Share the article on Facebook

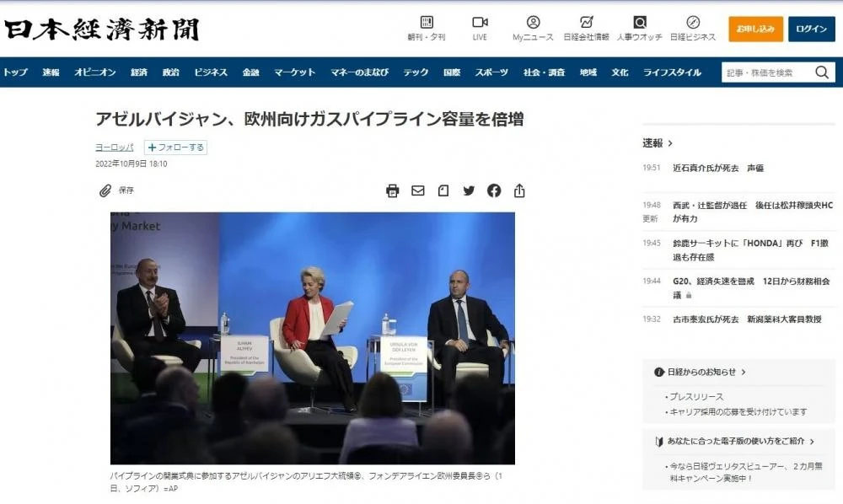pyautogui.click(x=494, y=190)
